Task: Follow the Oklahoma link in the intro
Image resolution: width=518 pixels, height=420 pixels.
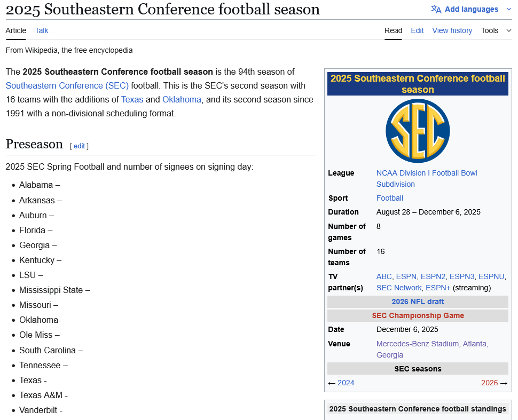Action: pyautogui.click(x=182, y=99)
